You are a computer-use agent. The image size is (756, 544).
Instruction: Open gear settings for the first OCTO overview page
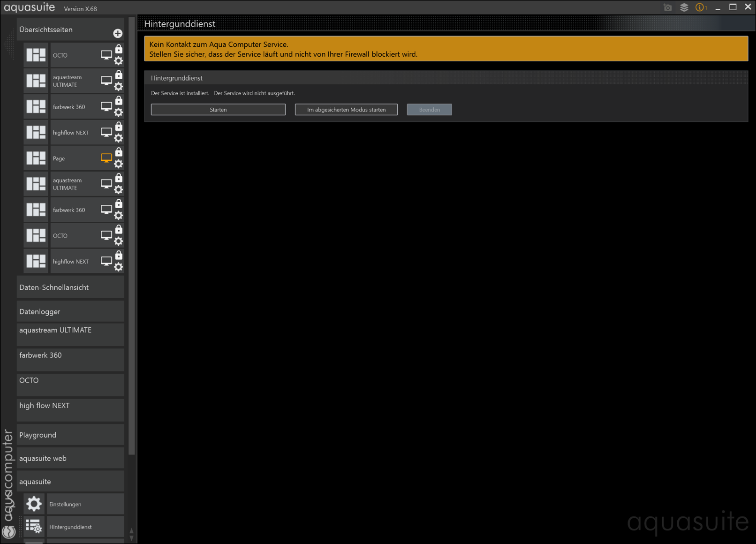tap(118, 61)
